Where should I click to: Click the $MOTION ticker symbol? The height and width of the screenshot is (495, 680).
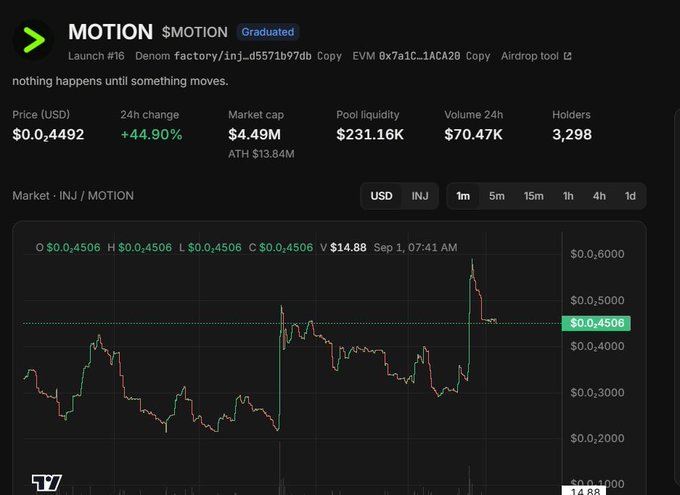tap(195, 32)
